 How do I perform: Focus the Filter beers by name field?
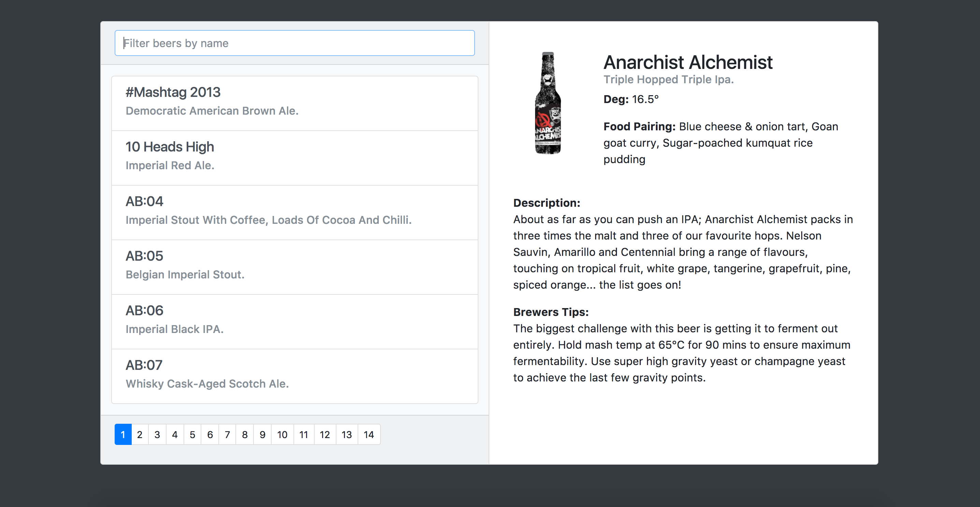pyautogui.click(x=294, y=43)
